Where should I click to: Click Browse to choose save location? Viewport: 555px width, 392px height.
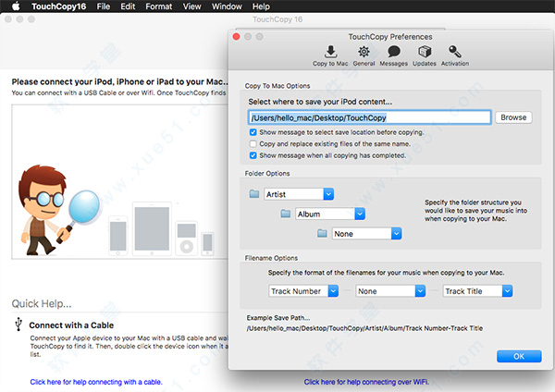(x=513, y=117)
